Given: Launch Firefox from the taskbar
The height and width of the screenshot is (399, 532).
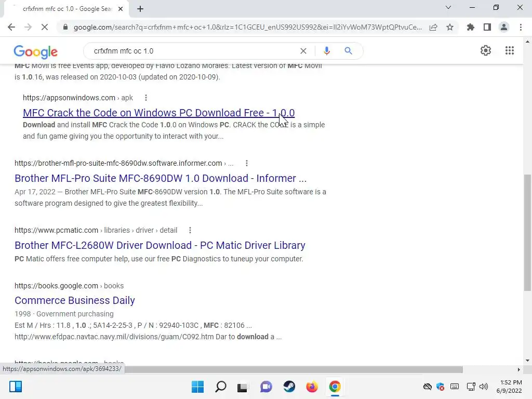Looking at the screenshot, I should point(312,387).
